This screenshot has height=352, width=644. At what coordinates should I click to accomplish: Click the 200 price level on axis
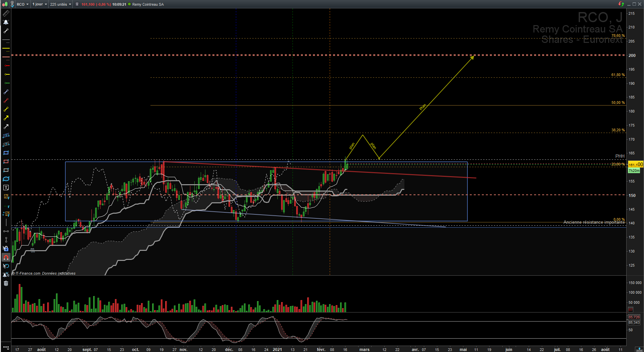[632, 56]
